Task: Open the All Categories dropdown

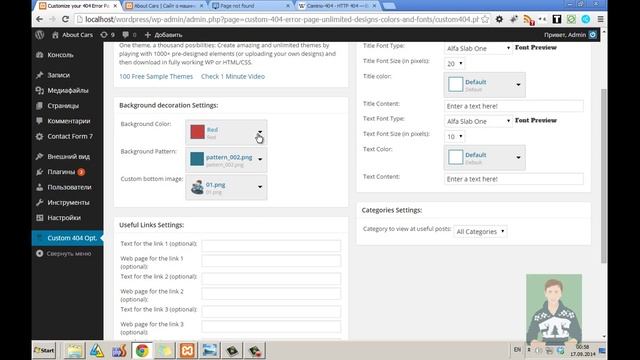Action: tap(480, 231)
